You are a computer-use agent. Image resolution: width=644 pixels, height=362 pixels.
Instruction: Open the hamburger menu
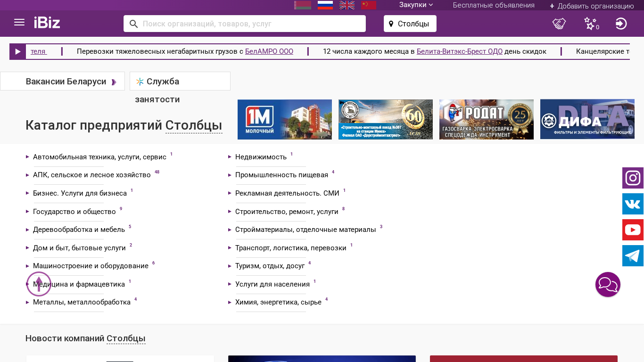[x=19, y=23]
